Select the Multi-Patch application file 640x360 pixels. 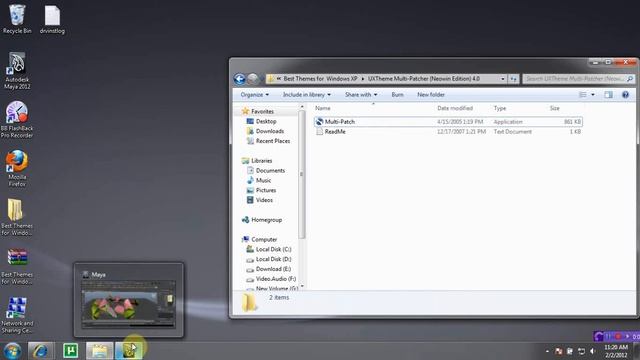[448, 122]
